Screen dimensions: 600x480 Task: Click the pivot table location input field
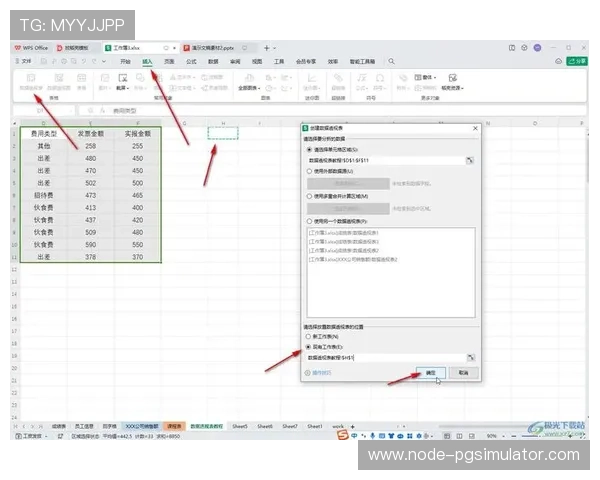[386, 358]
